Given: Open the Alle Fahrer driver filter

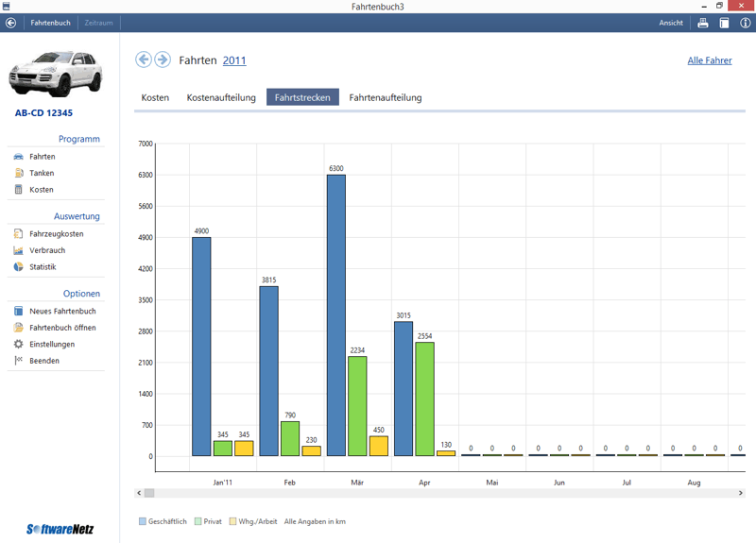Looking at the screenshot, I should [709, 60].
